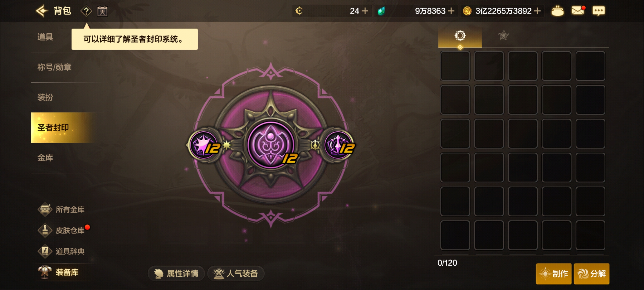Switch to the 装扮 tab

coord(45,97)
